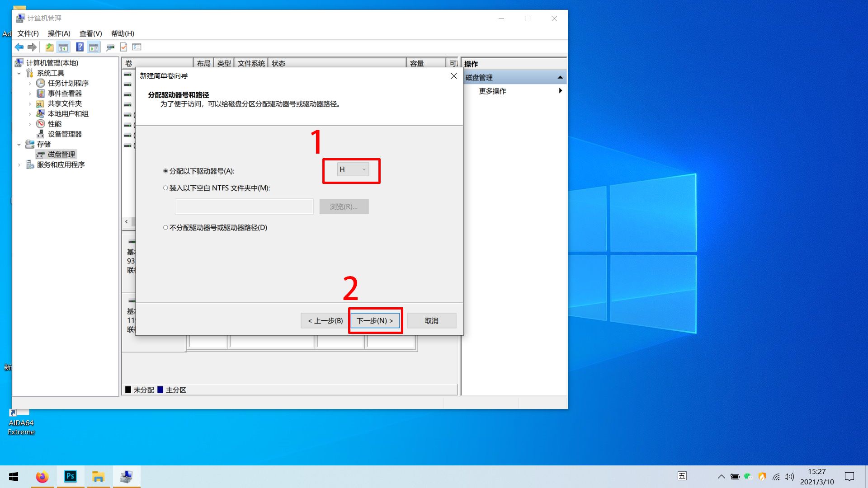Expand the 事件查看器 tree node
868x488 pixels.
point(30,94)
